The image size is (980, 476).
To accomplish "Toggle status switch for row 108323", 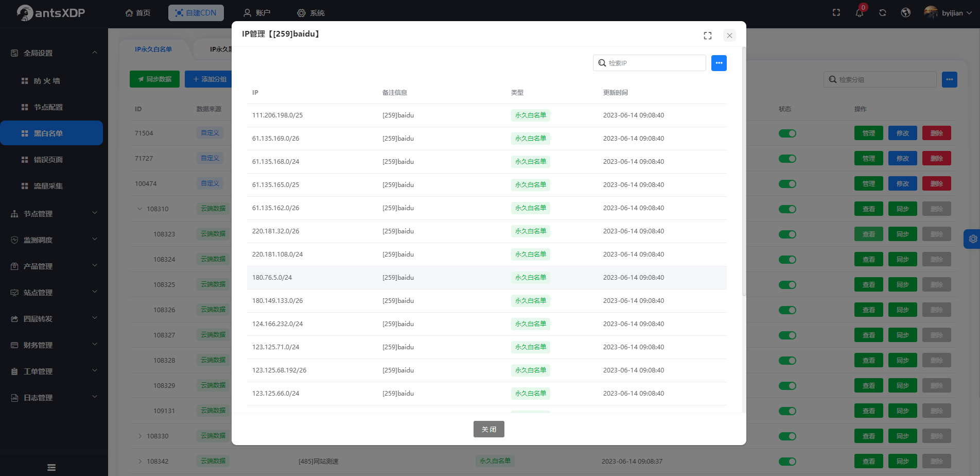I will click(787, 234).
